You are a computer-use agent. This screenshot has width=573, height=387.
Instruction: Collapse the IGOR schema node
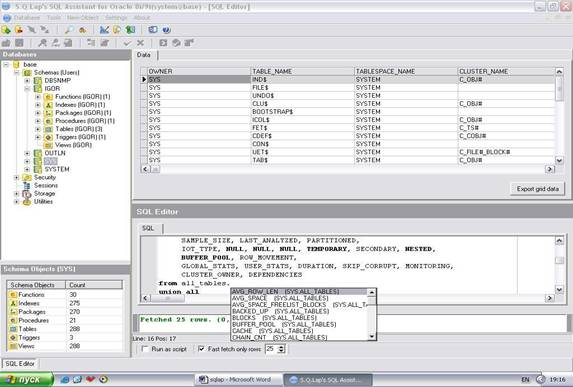(x=27, y=89)
